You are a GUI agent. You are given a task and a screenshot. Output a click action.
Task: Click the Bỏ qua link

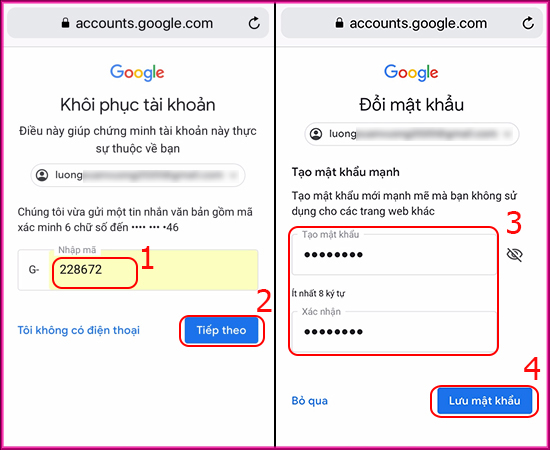coord(310,401)
